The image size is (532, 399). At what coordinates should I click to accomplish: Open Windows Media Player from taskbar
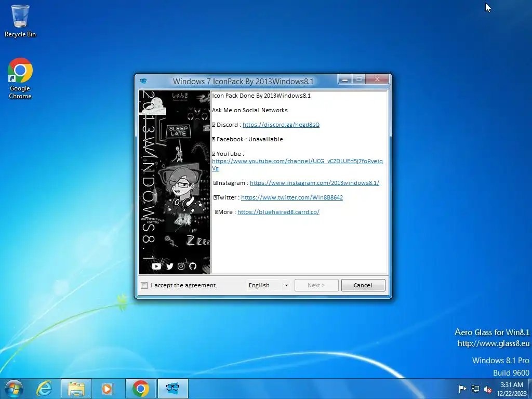click(108, 389)
